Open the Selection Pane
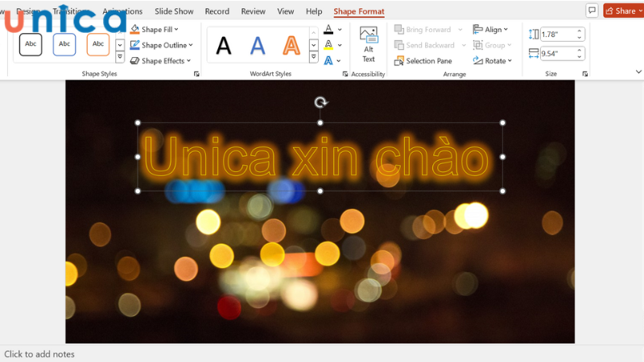The height and width of the screenshot is (362, 644). [423, 61]
